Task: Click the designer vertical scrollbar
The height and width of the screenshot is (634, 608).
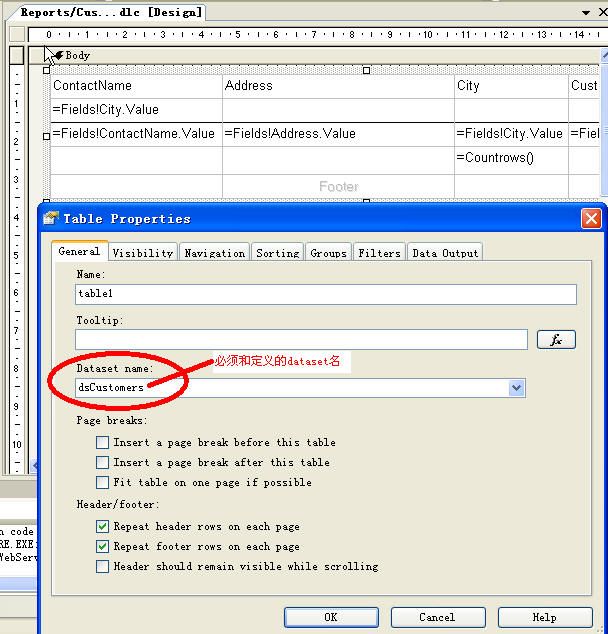Action: tap(604, 121)
